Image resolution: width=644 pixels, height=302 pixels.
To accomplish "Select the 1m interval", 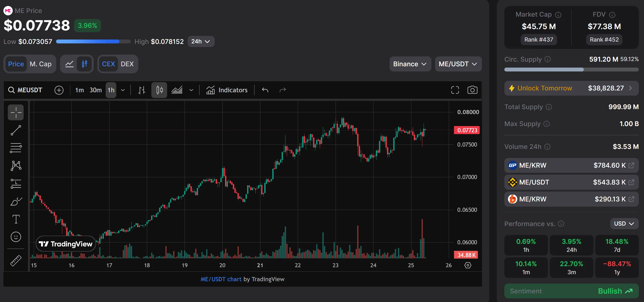I will click(79, 90).
